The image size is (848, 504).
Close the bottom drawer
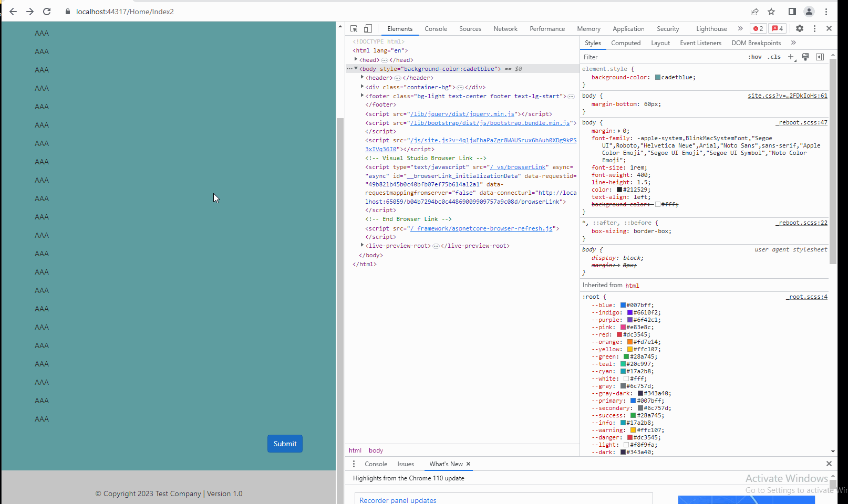(829, 464)
